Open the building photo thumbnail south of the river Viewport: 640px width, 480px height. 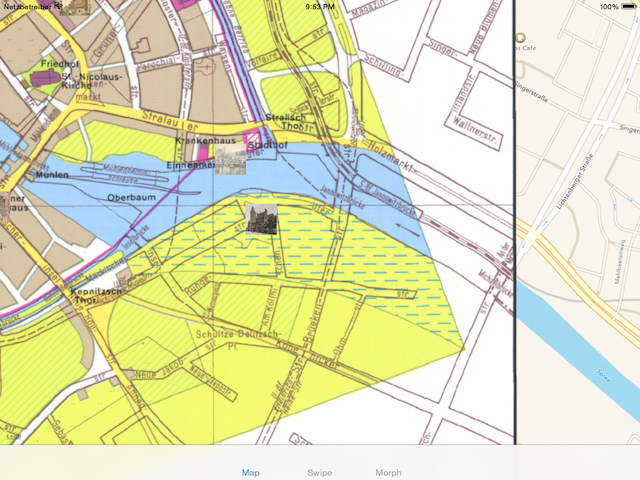click(x=262, y=219)
